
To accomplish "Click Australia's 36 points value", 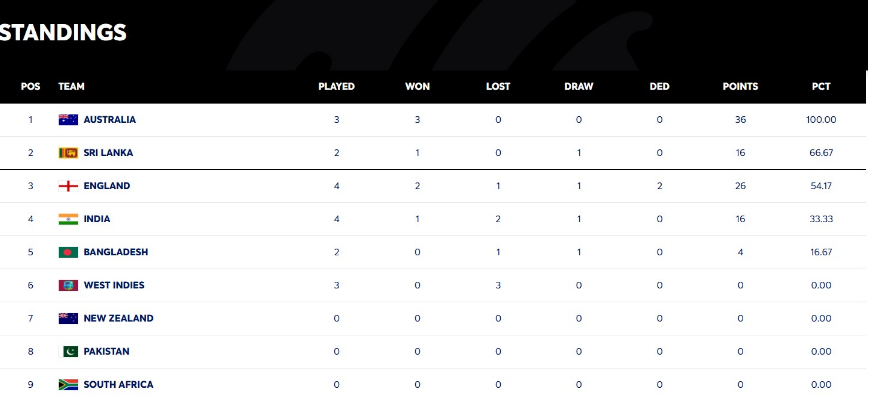I will click(x=740, y=119).
